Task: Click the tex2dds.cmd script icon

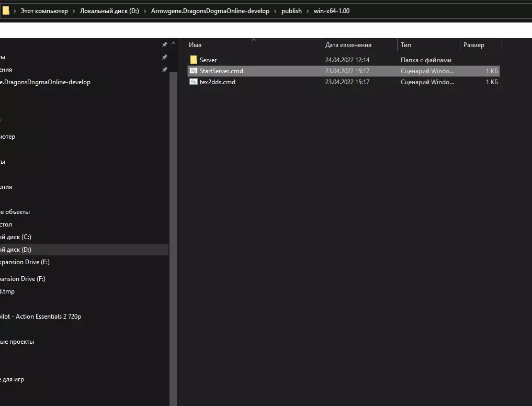Action: [x=194, y=82]
